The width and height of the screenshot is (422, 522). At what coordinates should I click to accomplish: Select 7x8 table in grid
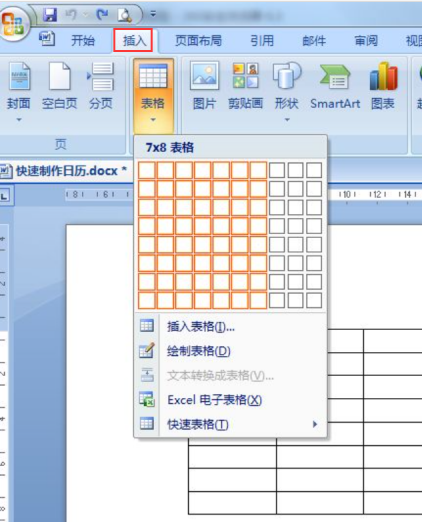pyautogui.click(x=258, y=301)
